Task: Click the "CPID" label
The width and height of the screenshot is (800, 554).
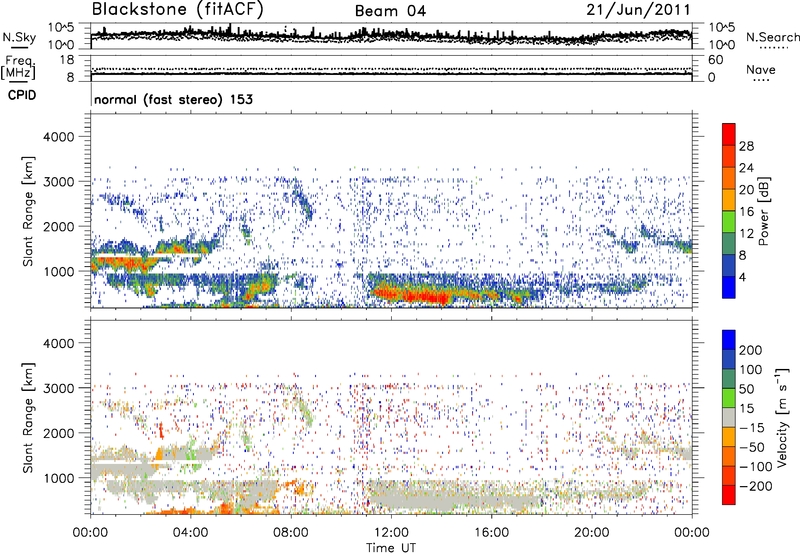Action: [x=22, y=95]
